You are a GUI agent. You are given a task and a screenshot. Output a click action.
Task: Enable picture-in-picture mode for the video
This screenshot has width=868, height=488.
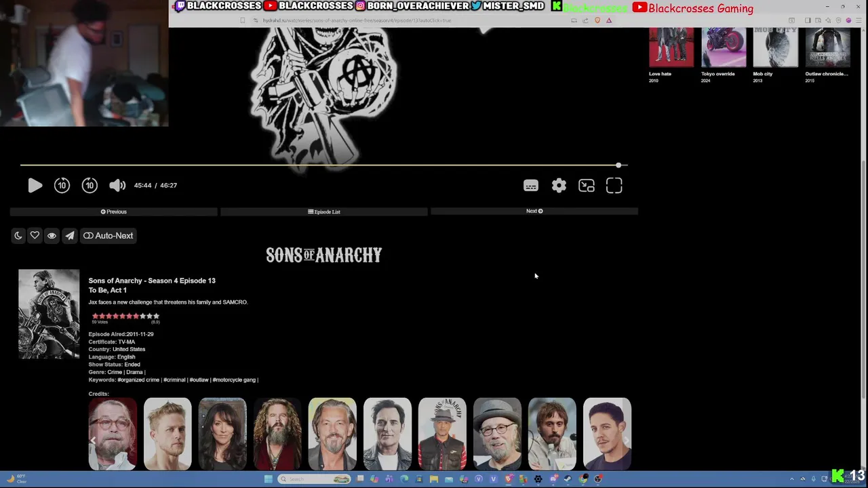(x=587, y=186)
